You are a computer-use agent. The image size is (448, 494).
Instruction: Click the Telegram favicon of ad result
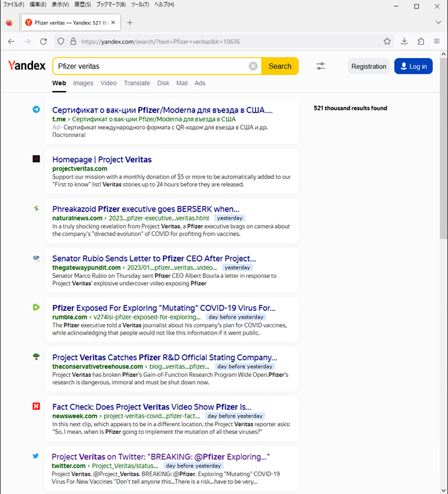coord(36,109)
